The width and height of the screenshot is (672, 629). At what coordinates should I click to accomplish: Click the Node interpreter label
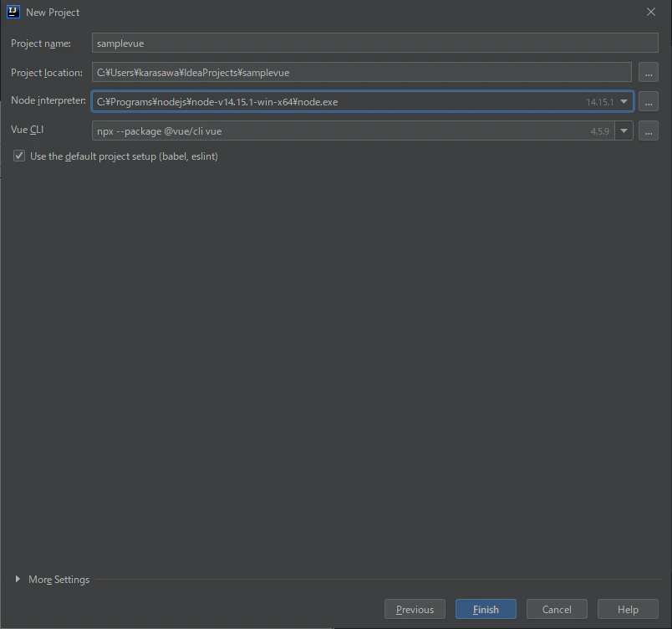click(48, 100)
